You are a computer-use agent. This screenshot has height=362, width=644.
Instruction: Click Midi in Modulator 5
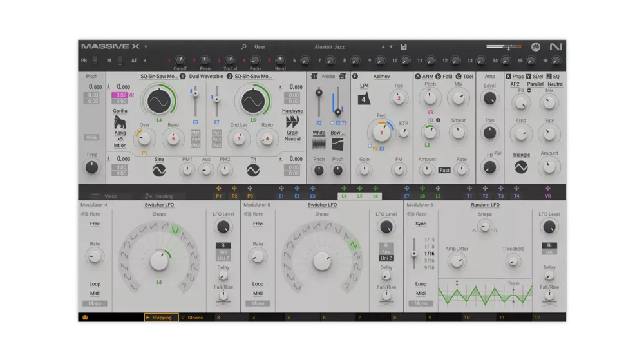pos(258,293)
